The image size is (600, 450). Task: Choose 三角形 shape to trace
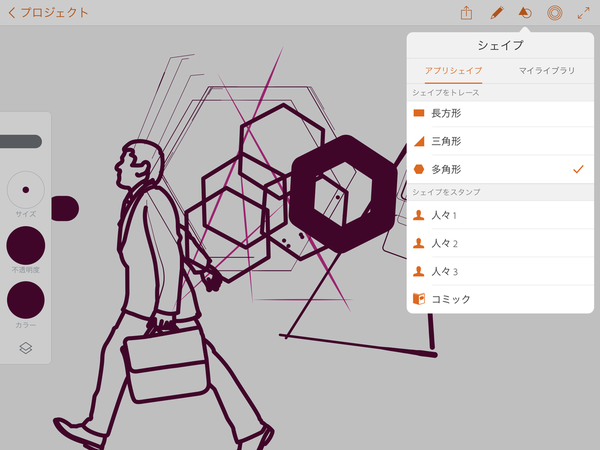point(500,141)
